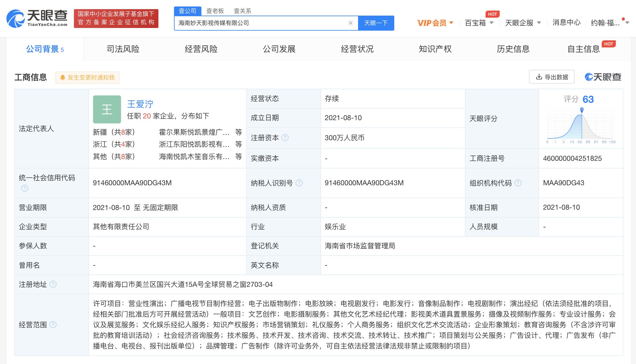Click the number 20 in 任职企业 count

tap(147, 116)
